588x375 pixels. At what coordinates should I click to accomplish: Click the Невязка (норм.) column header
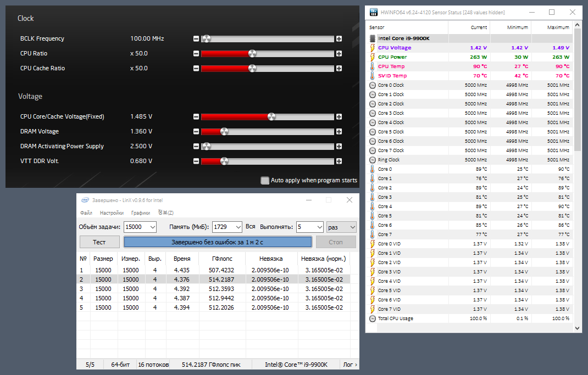click(x=324, y=259)
